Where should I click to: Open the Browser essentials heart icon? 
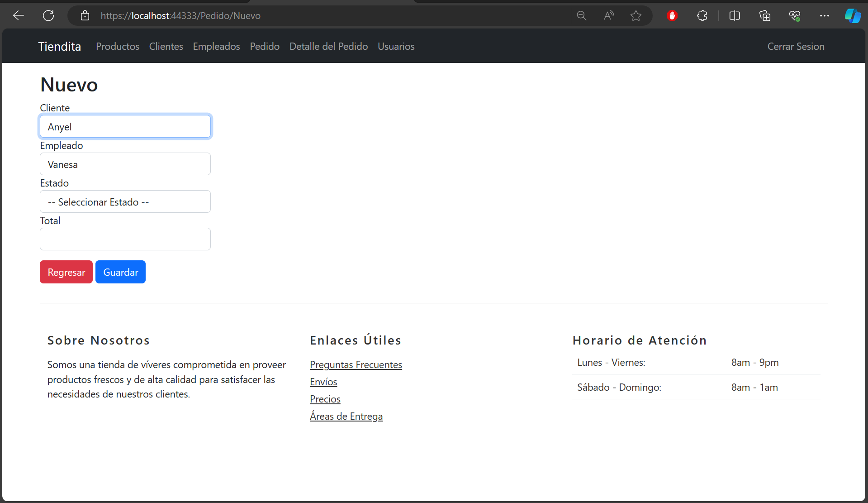pos(795,16)
